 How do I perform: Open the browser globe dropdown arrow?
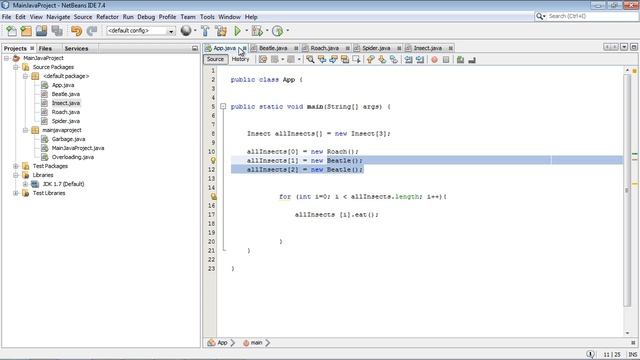pos(195,31)
